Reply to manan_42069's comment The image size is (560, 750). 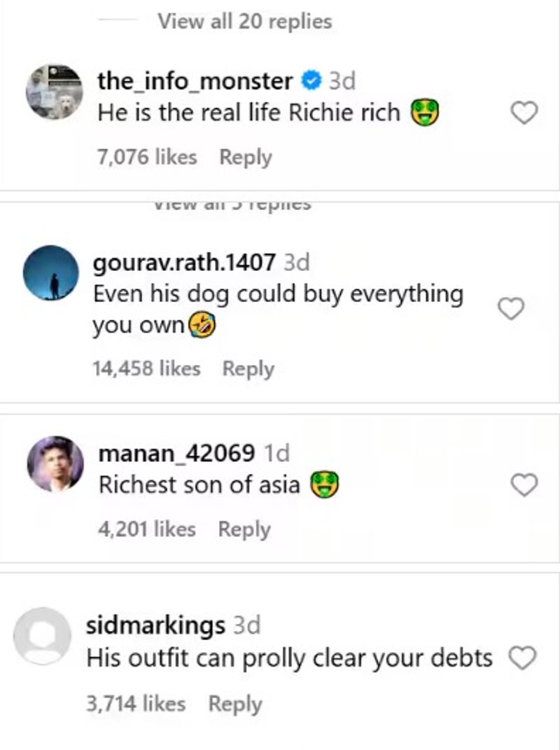click(x=244, y=529)
